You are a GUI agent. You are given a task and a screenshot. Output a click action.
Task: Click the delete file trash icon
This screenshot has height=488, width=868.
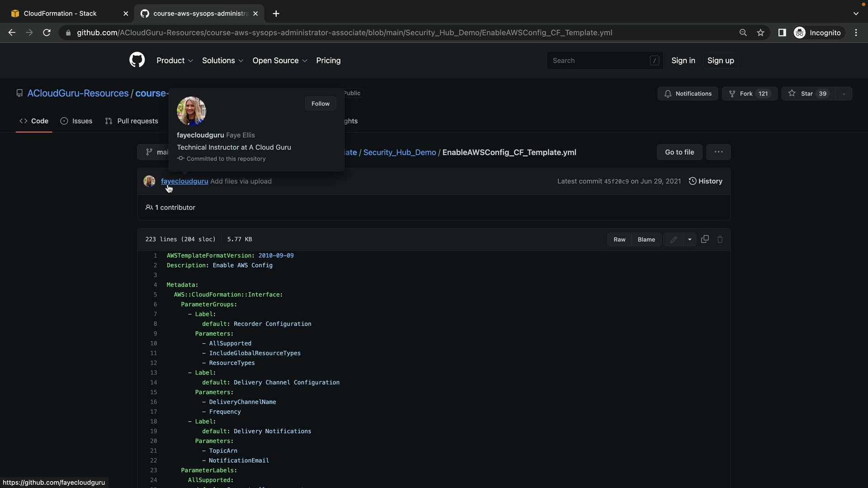(720, 239)
